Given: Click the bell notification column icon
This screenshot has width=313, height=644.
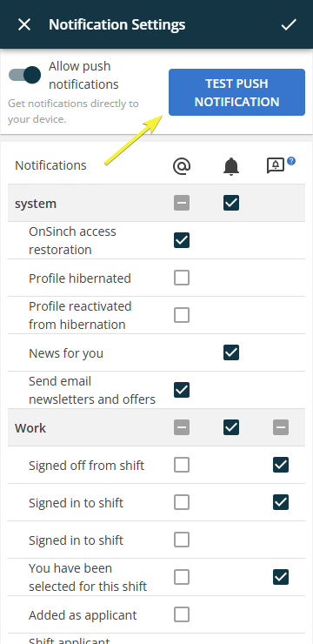Looking at the screenshot, I should tap(231, 166).
